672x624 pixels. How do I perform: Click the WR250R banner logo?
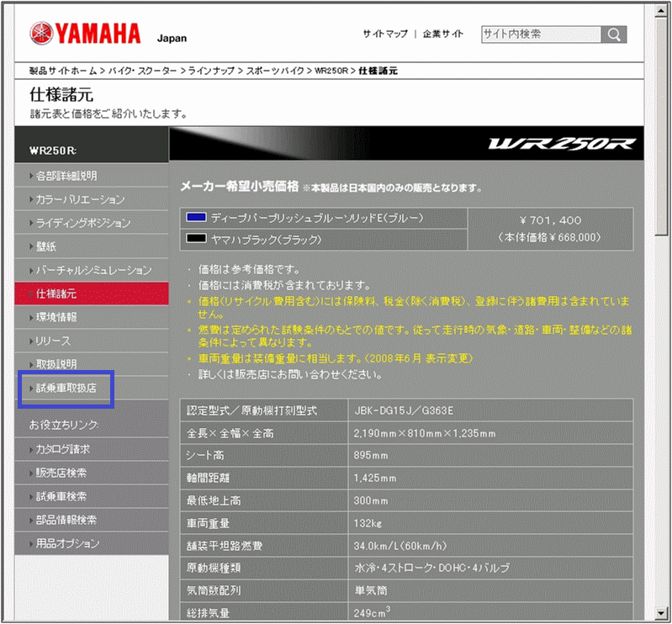tap(562, 144)
